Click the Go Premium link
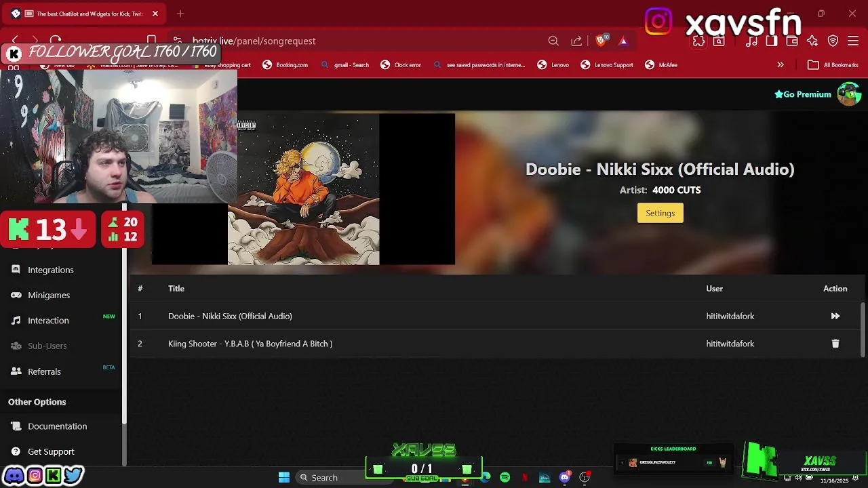This screenshot has width=868, height=488. tap(803, 94)
